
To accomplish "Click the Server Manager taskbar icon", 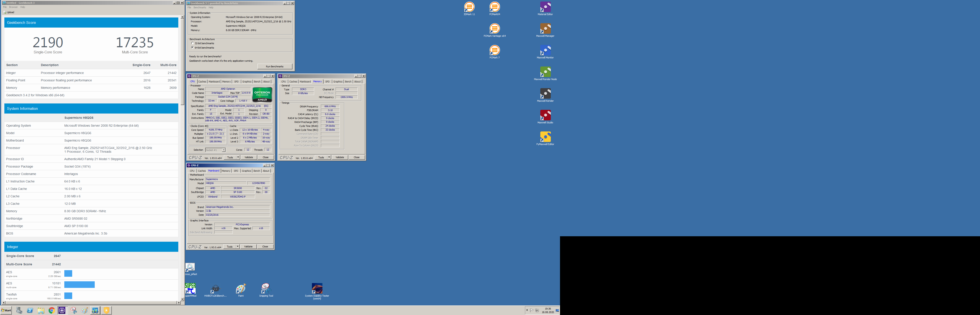I will pos(19,310).
